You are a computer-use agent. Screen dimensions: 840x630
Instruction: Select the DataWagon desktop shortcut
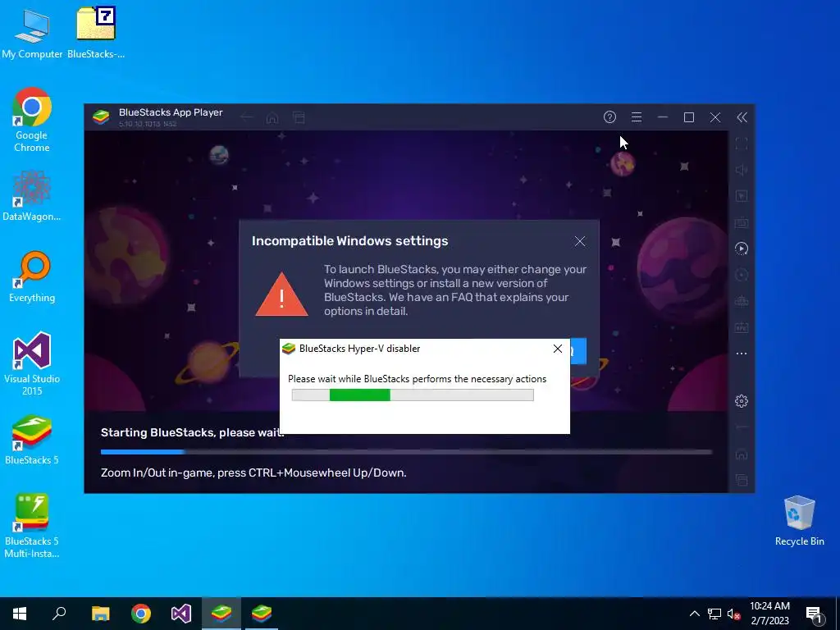point(32,195)
